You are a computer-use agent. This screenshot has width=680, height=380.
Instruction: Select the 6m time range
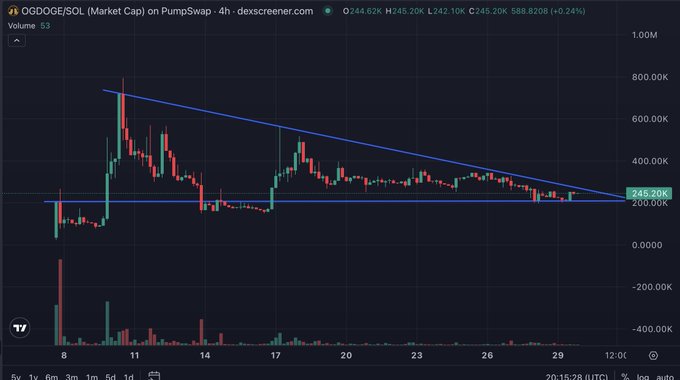52,377
